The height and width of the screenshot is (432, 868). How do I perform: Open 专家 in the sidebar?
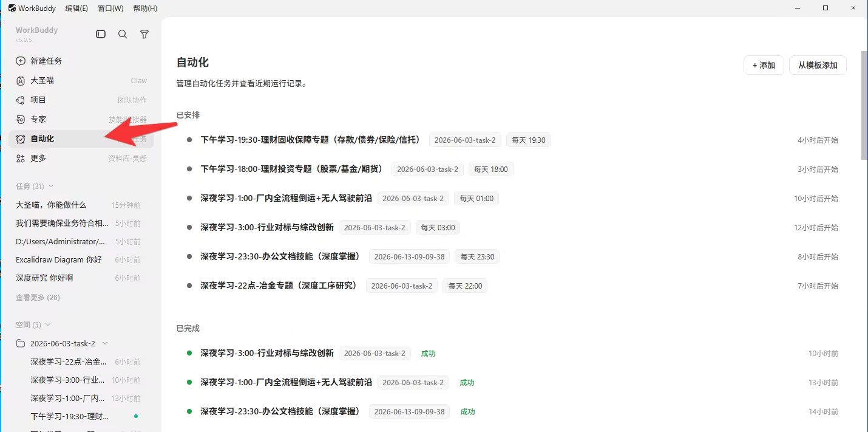tap(81, 119)
